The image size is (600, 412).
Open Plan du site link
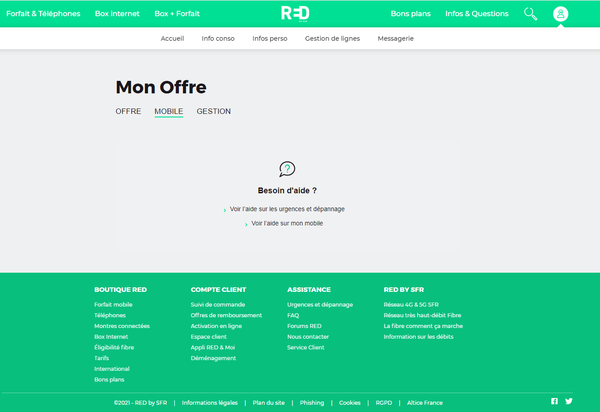269,403
